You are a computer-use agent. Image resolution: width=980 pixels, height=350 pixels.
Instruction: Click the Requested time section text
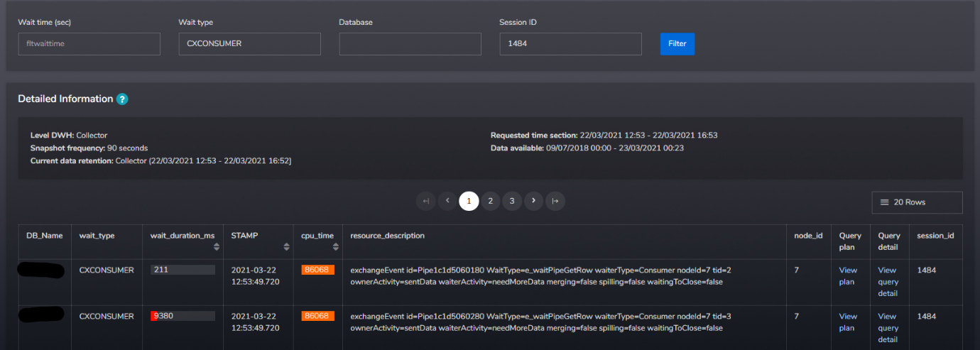point(604,135)
